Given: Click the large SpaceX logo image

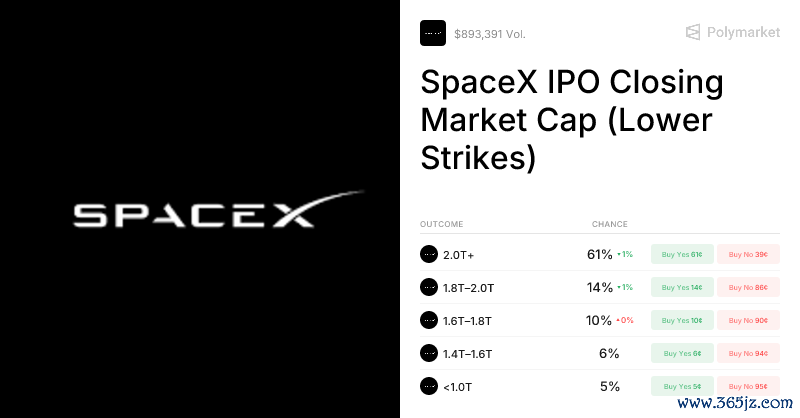Looking at the screenshot, I should (x=218, y=210).
